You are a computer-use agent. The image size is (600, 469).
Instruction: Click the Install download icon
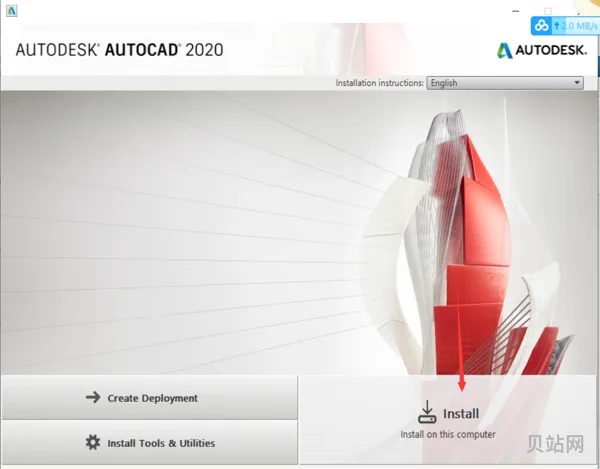click(x=427, y=412)
